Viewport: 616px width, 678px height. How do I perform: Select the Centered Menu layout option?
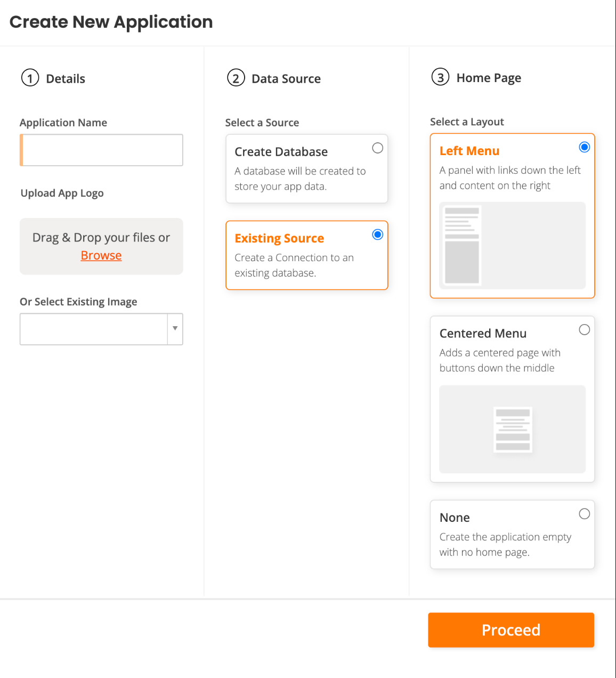point(585,329)
